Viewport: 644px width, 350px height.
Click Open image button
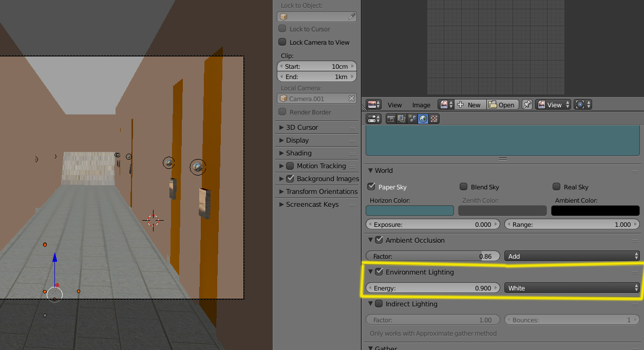502,105
